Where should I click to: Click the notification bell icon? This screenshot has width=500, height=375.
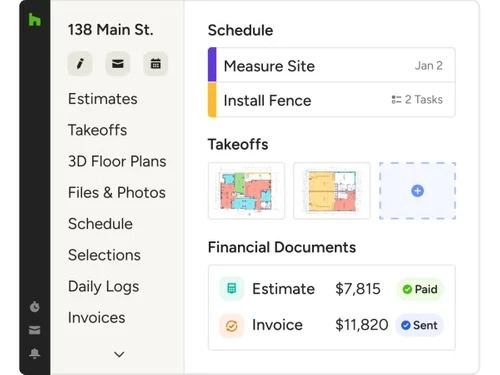click(x=35, y=353)
